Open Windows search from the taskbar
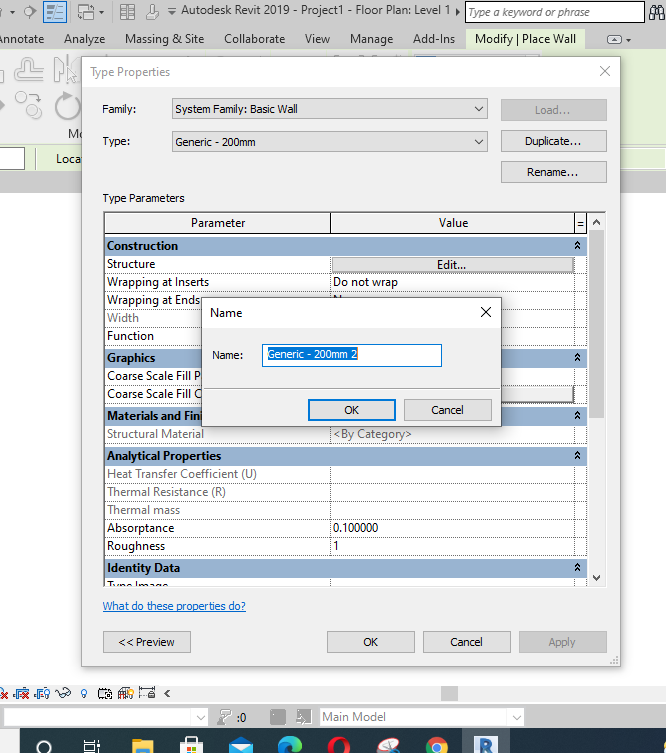666x753 pixels. click(x=44, y=745)
